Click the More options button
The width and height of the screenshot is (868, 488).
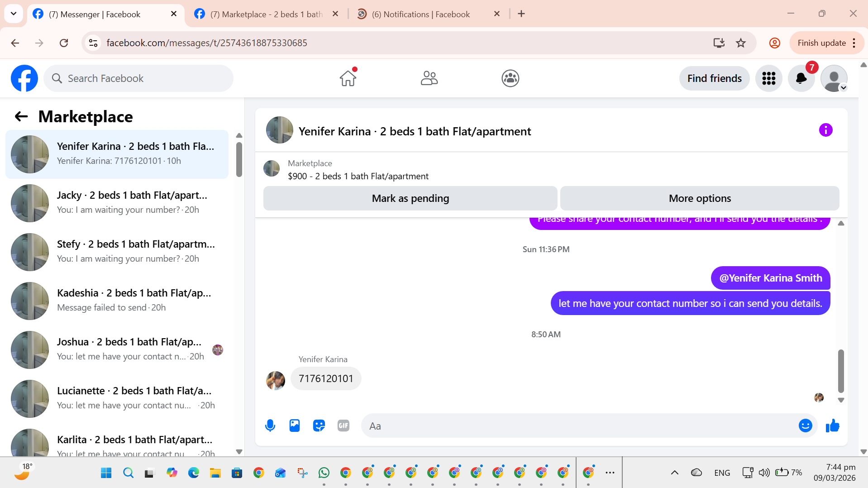[700, 198]
